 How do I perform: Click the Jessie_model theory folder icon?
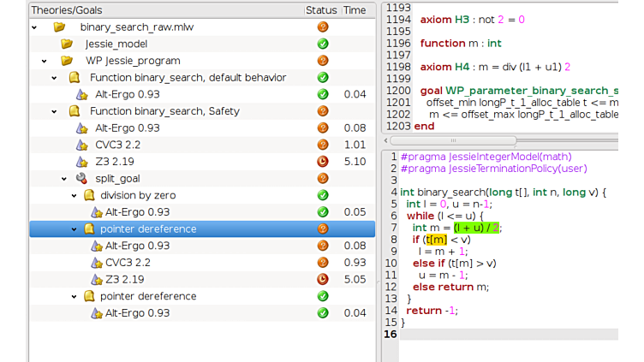pos(67,44)
